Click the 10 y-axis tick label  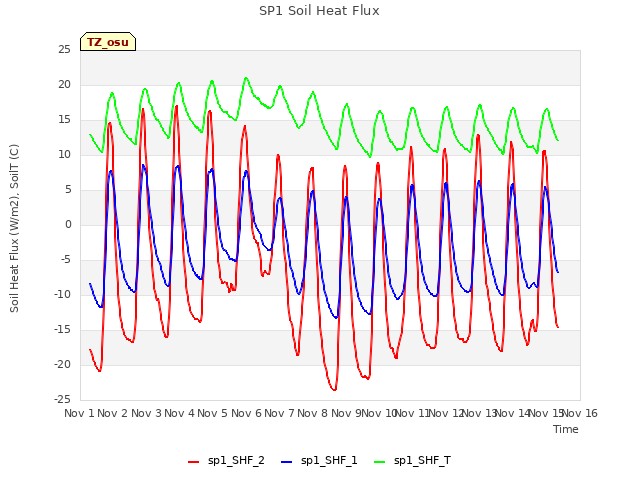point(64,155)
